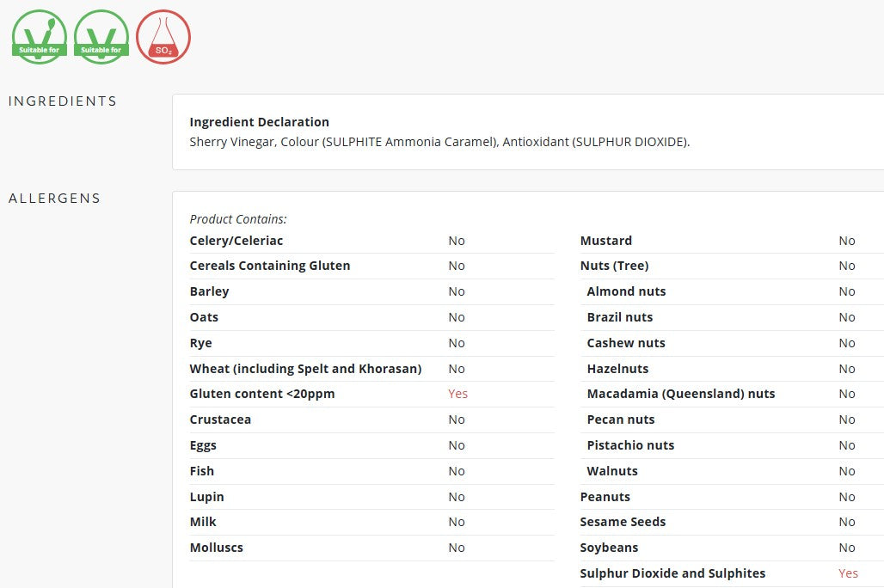Click the No value in Hazelnuts row
The width and height of the screenshot is (884, 588).
pyautogui.click(x=847, y=369)
